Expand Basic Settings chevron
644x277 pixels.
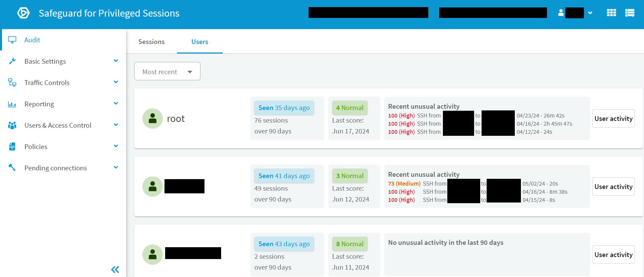(x=116, y=61)
